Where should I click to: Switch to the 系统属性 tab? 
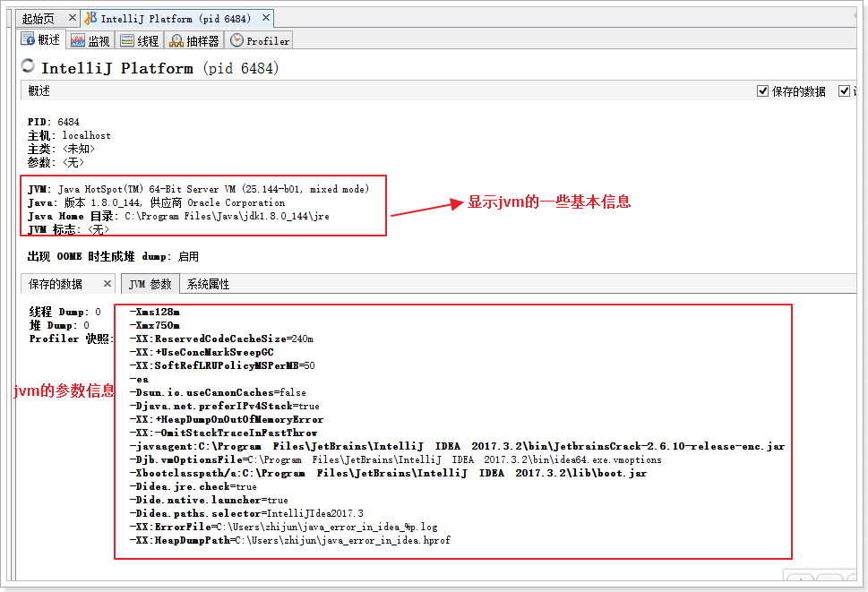[208, 284]
